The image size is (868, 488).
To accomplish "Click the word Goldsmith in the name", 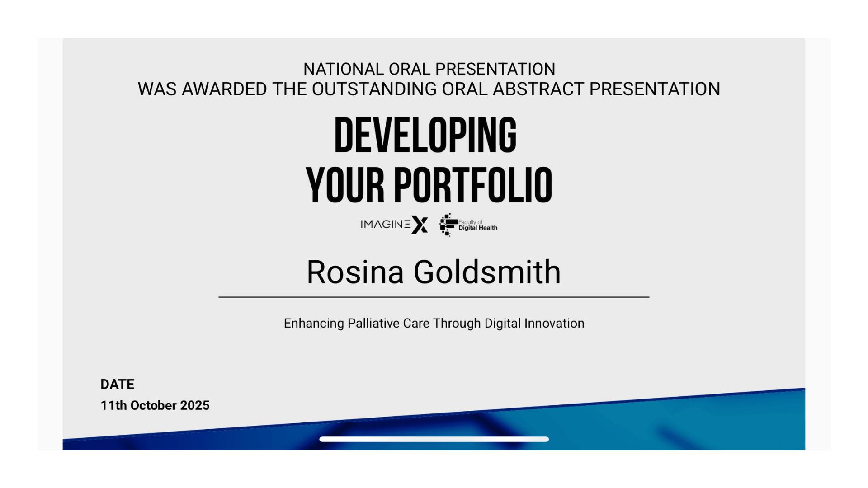I will [x=487, y=272].
